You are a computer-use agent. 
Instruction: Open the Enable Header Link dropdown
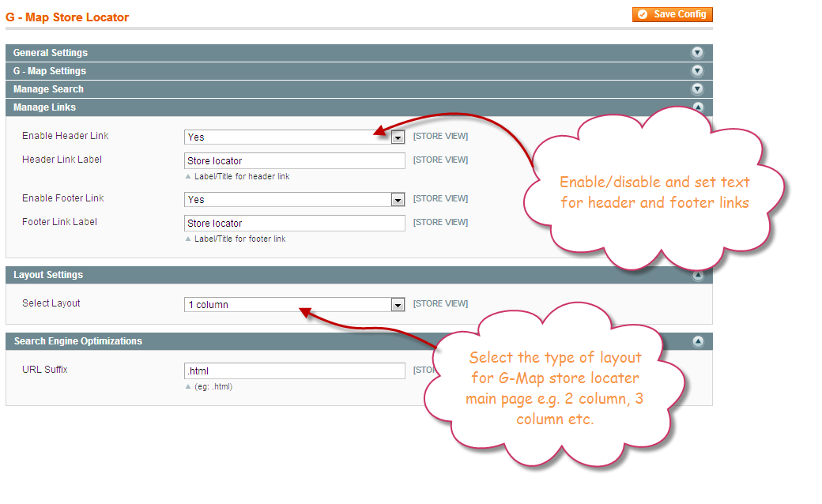[x=398, y=137]
